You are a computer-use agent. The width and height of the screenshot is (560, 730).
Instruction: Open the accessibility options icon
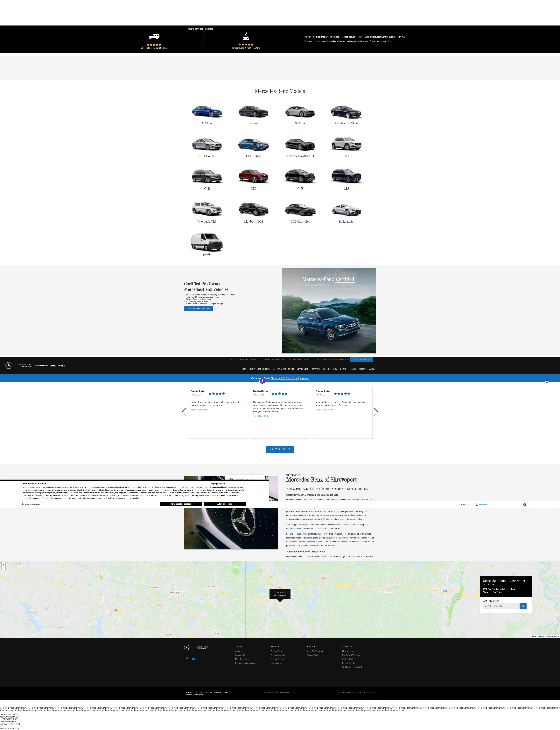262,381
